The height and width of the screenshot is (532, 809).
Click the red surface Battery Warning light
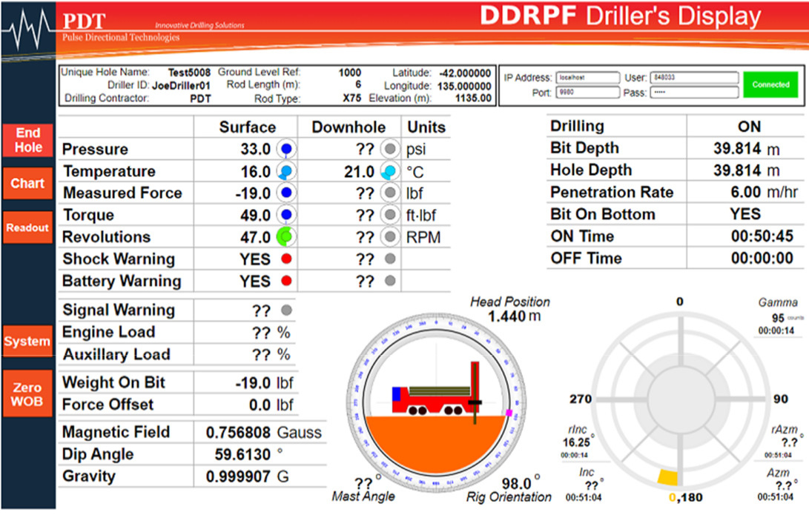(x=286, y=281)
